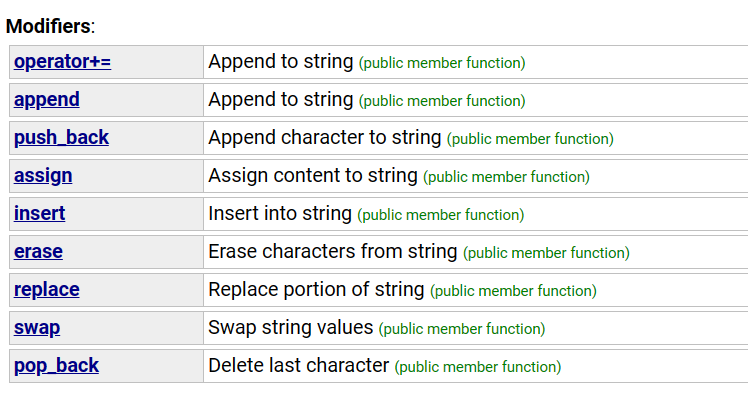Viewport: 748px width, 399px height.
Task: Click the "Swap string values" description
Action: coord(291,328)
